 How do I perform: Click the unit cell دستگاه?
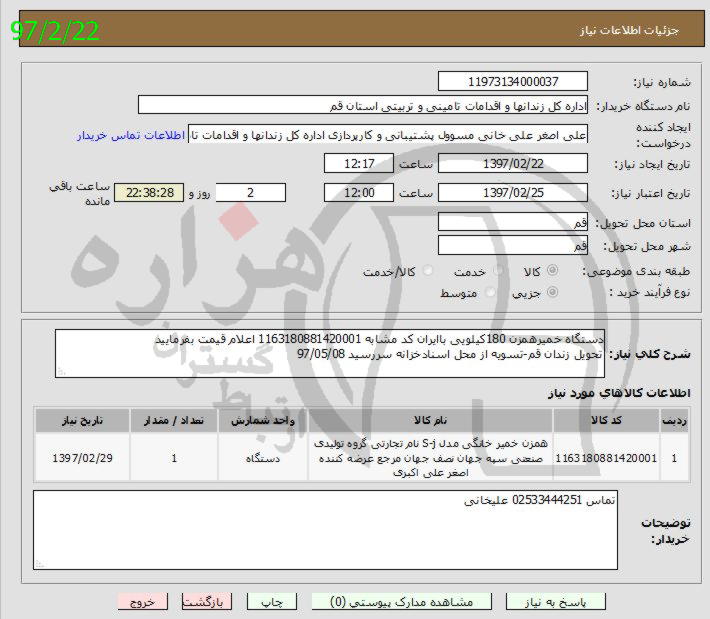tap(263, 458)
